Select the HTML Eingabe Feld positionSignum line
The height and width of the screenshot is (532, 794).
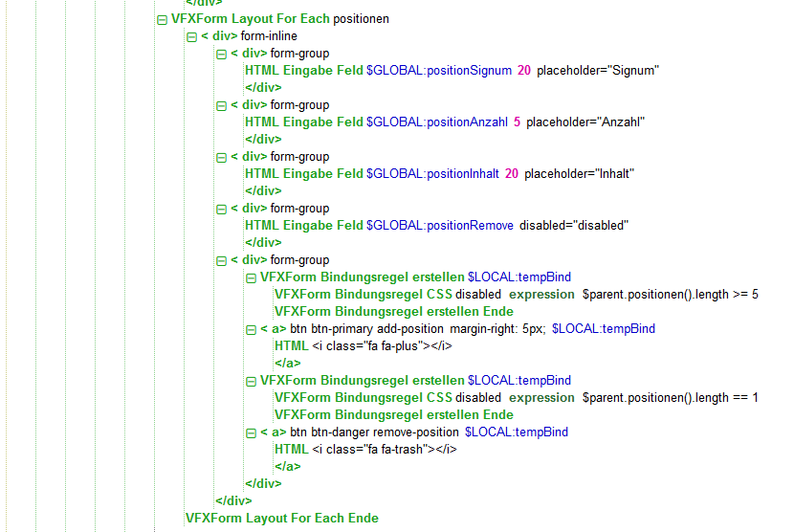click(x=452, y=71)
